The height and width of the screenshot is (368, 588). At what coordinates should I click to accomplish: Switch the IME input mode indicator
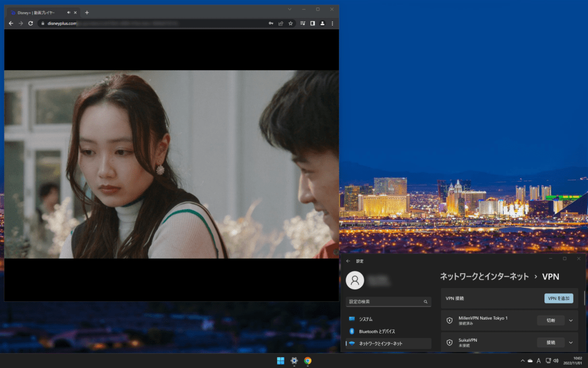click(539, 361)
